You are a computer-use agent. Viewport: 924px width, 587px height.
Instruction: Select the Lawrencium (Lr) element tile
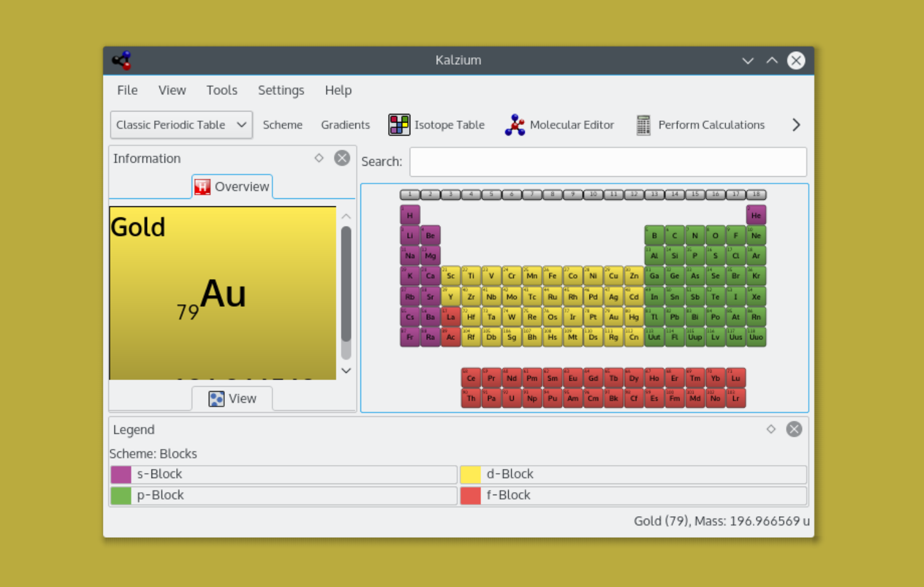pos(736,398)
